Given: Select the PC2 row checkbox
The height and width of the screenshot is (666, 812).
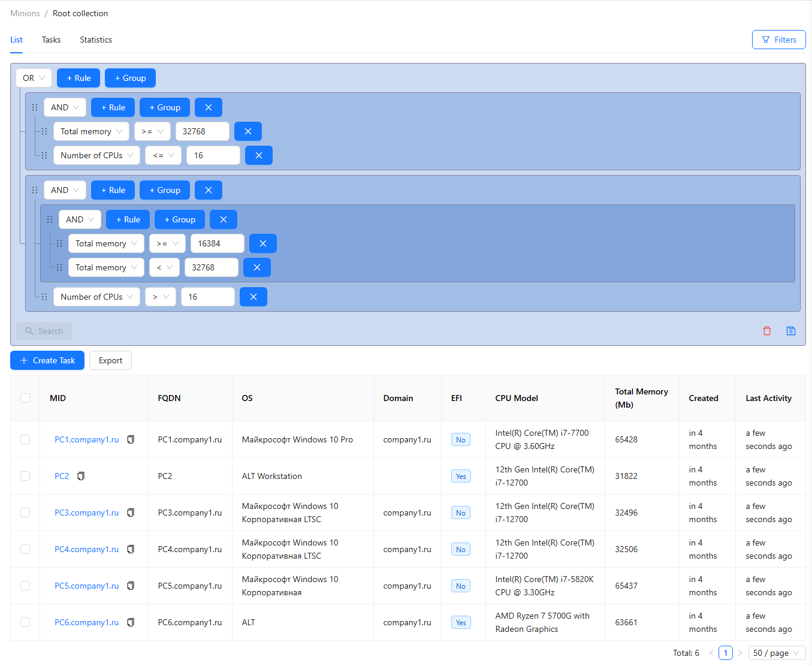Looking at the screenshot, I should [25, 476].
